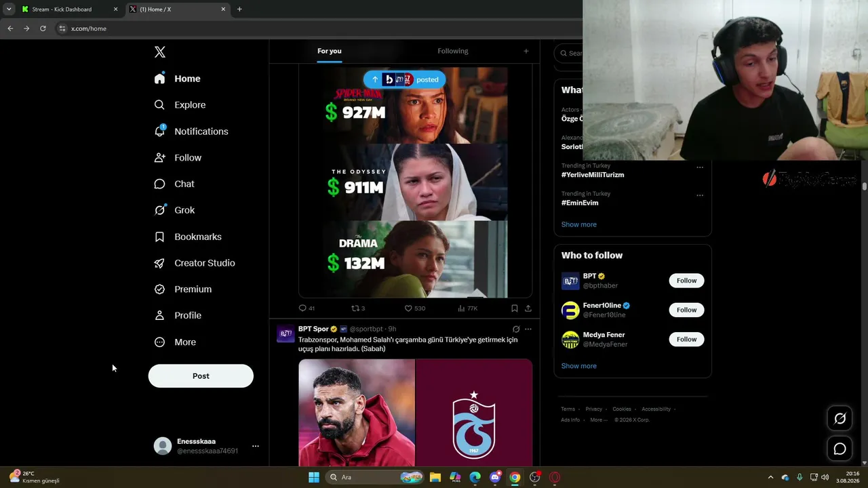Open the Accessibility footer link
This screenshot has height=488, width=868.
coord(656,409)
